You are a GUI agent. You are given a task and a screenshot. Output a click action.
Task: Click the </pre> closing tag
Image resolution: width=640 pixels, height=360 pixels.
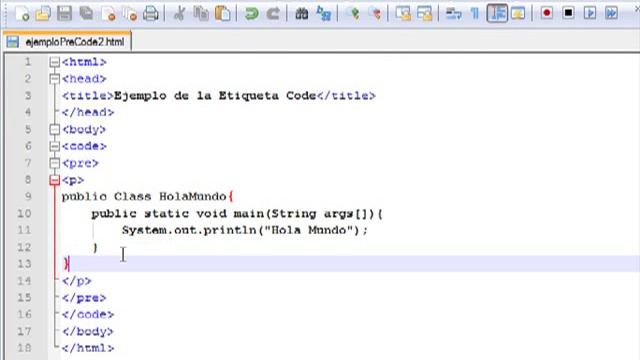(x=84, y=298)
